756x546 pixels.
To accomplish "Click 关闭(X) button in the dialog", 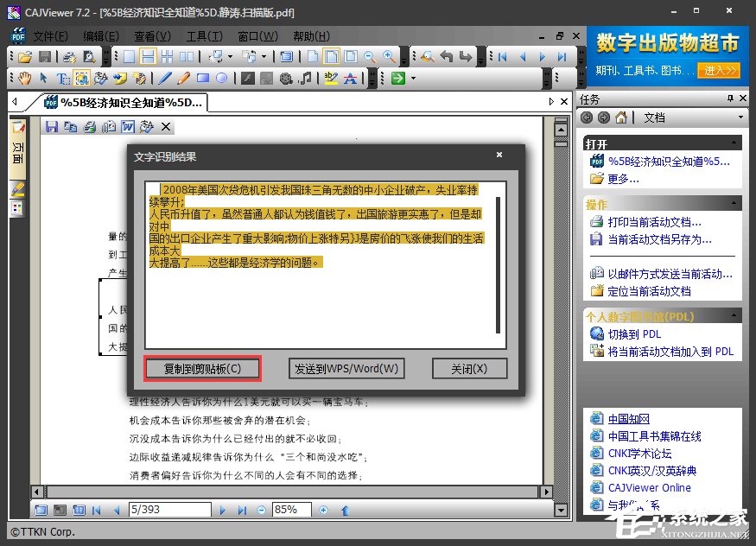I will [x=469, y=369].
